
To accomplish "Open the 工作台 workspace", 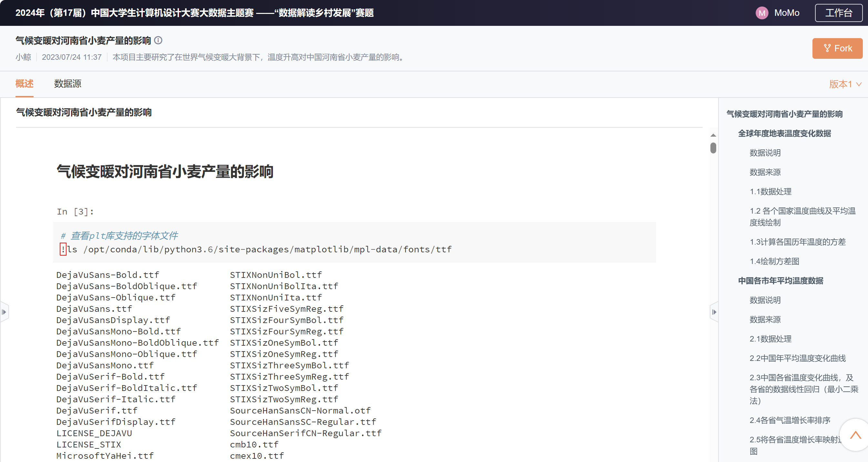I will [x=838, y=13].
